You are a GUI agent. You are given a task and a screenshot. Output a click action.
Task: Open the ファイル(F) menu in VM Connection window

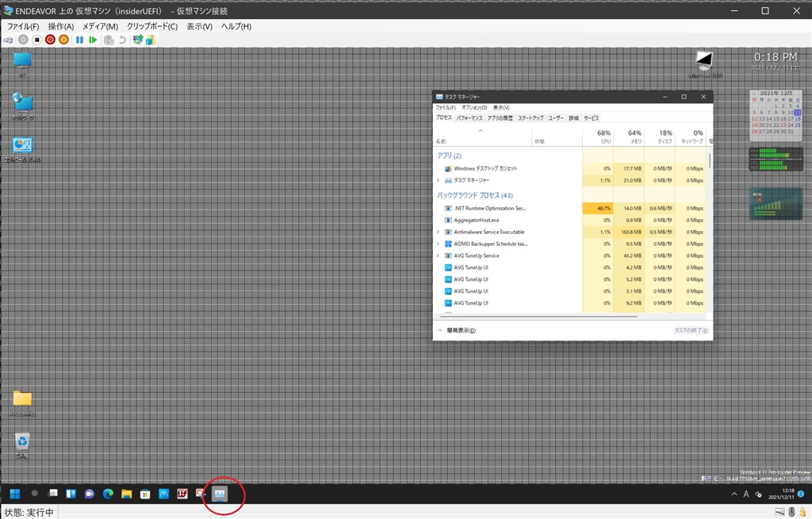click(23, 26)
